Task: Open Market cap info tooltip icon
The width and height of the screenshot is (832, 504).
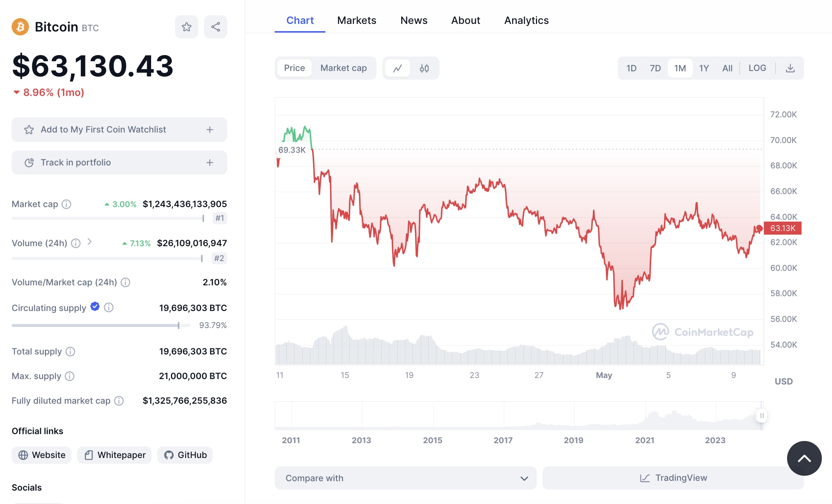Action: [x=66, y=204]
